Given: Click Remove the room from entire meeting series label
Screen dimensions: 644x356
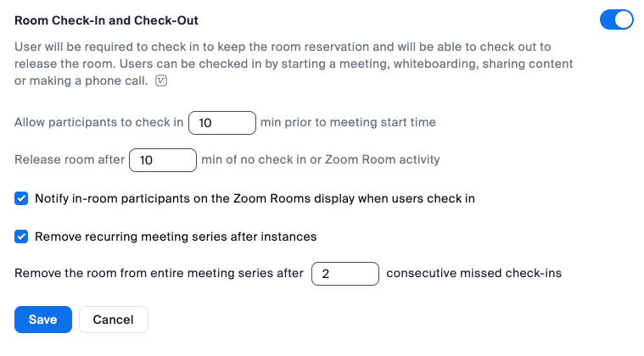Looking at the screenshot, I should point(159,273).
